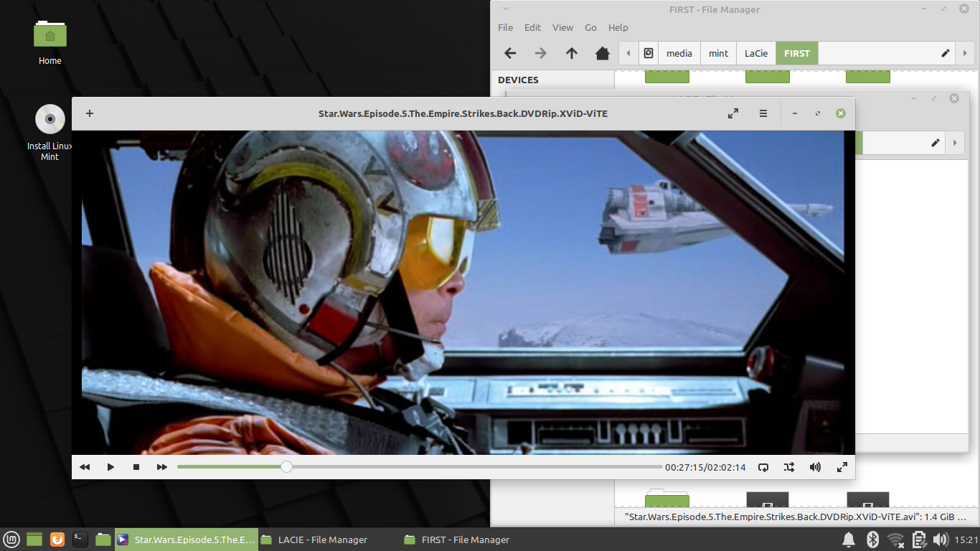This screenshot has width=980, height=551.
Task: Open the Linux Mint start menu
Action: (x=11, y=539)
